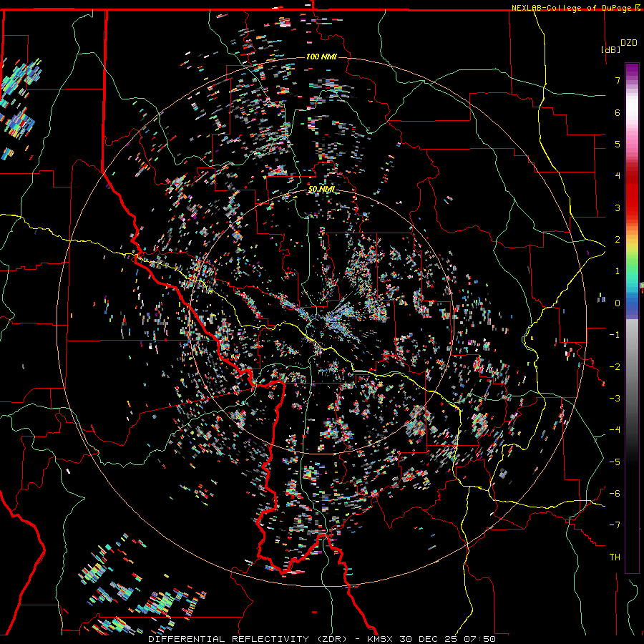Image resolution: width=644 pixels, height=644 pixels.
Task: Click the 4 value on color scale
Action: pos(618,176)
